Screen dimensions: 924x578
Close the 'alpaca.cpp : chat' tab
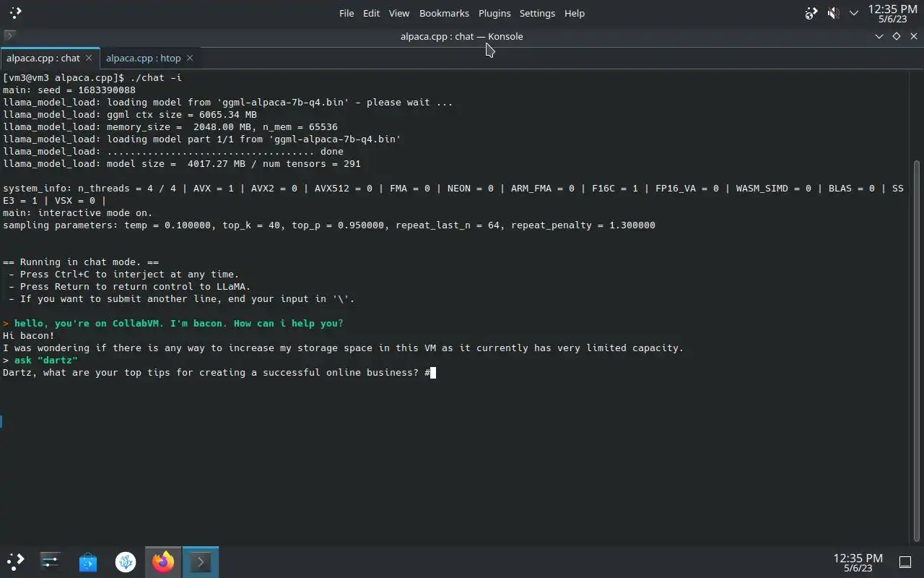[89, 58]
